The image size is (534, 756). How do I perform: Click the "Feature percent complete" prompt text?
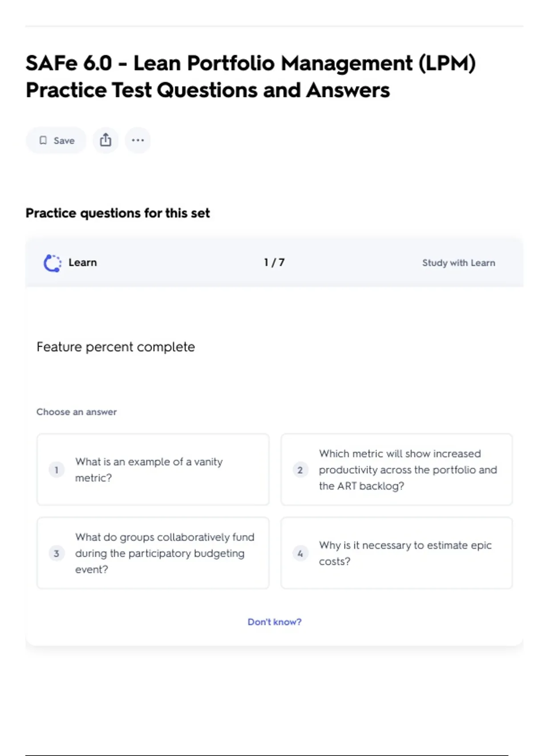click(116, 347)
